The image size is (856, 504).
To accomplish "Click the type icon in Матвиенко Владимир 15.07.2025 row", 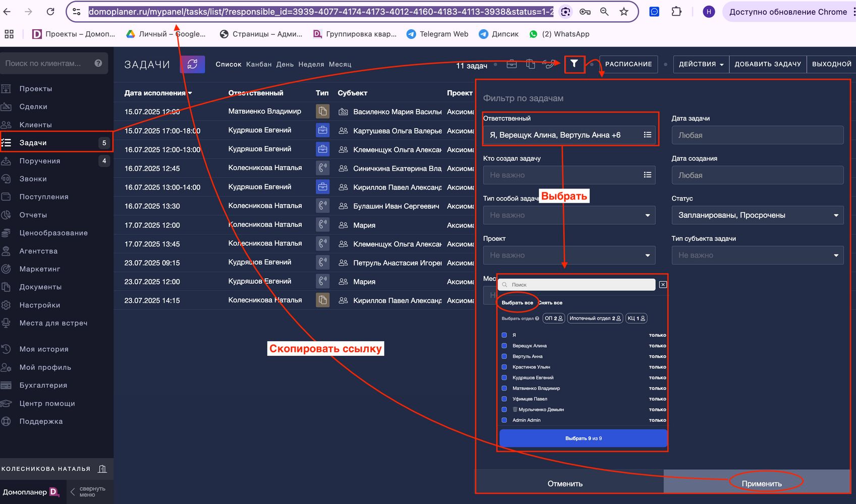I will [323, 111].
